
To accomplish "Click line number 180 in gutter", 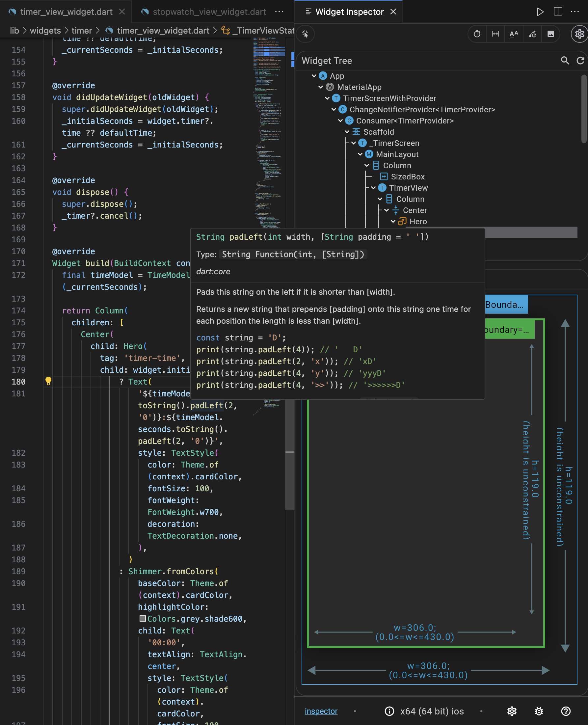I will click(19, 382).
